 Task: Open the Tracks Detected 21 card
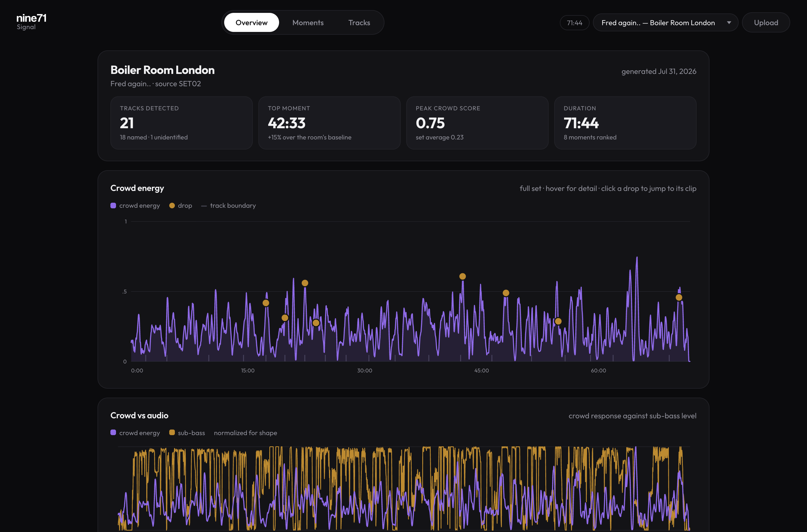181,123
